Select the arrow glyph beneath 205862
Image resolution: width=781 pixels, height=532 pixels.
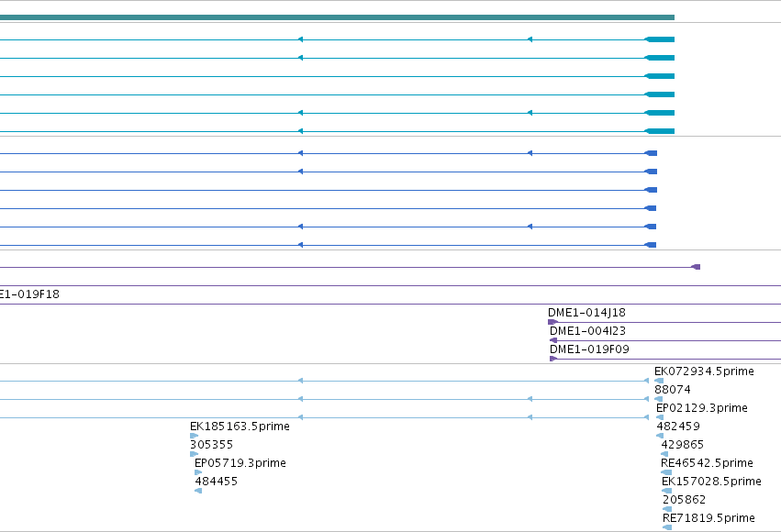point(667,509)
